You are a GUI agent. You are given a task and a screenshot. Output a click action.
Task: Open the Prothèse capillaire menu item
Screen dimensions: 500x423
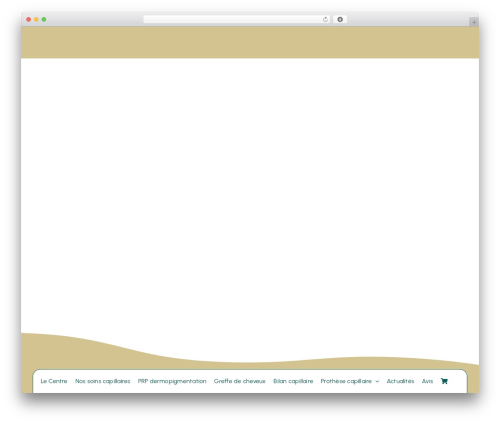346,381
